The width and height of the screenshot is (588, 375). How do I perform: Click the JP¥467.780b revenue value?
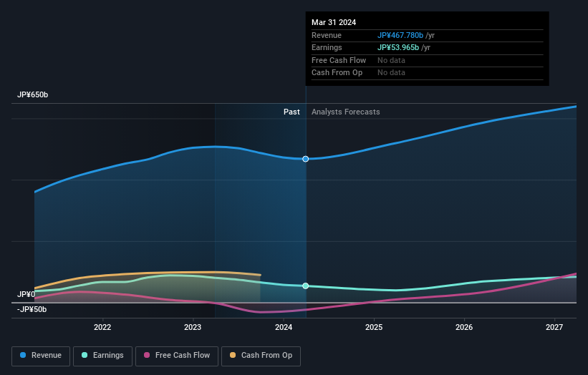(x=400, y=35)
